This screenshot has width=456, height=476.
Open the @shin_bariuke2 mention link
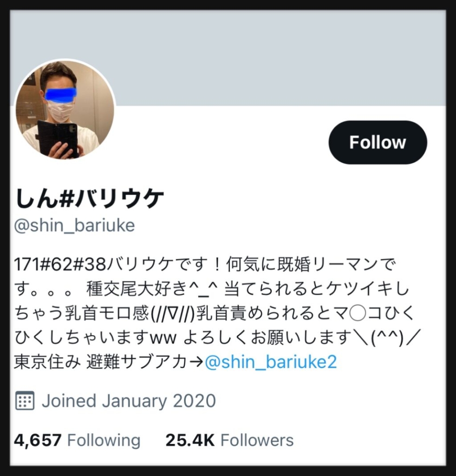click(271, 362)
